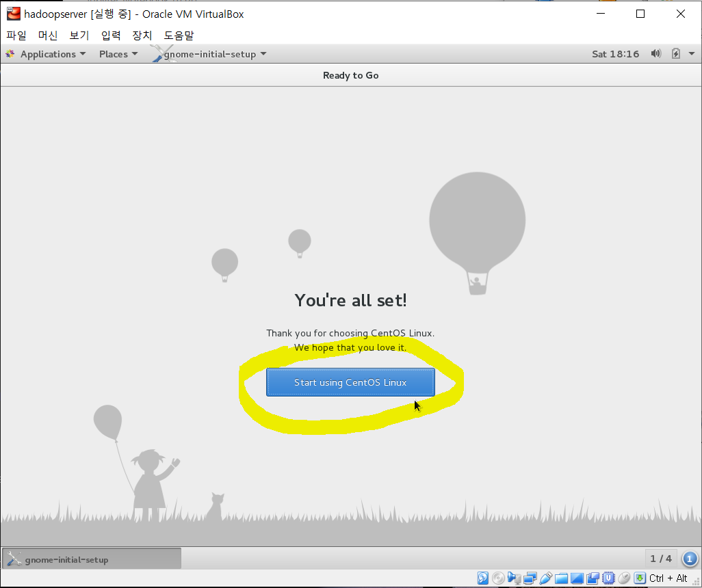Expand the system menu arrow in top panel
Viewport: 702px width, 588px height.
coord(691,54)
